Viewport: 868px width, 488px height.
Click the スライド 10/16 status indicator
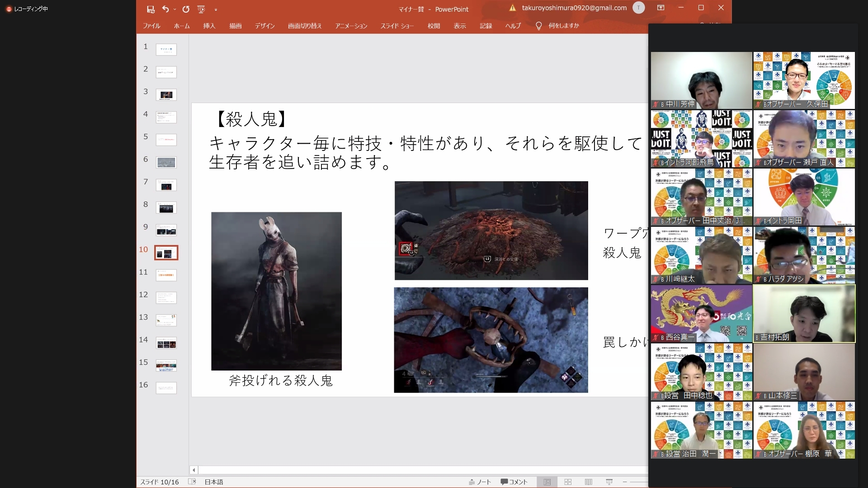(x=160, y=482)
